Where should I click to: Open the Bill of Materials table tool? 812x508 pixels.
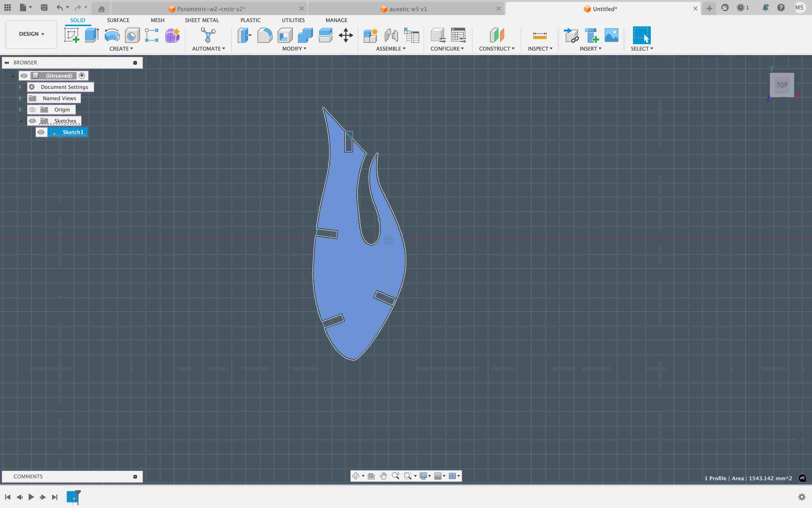(412, 35)
